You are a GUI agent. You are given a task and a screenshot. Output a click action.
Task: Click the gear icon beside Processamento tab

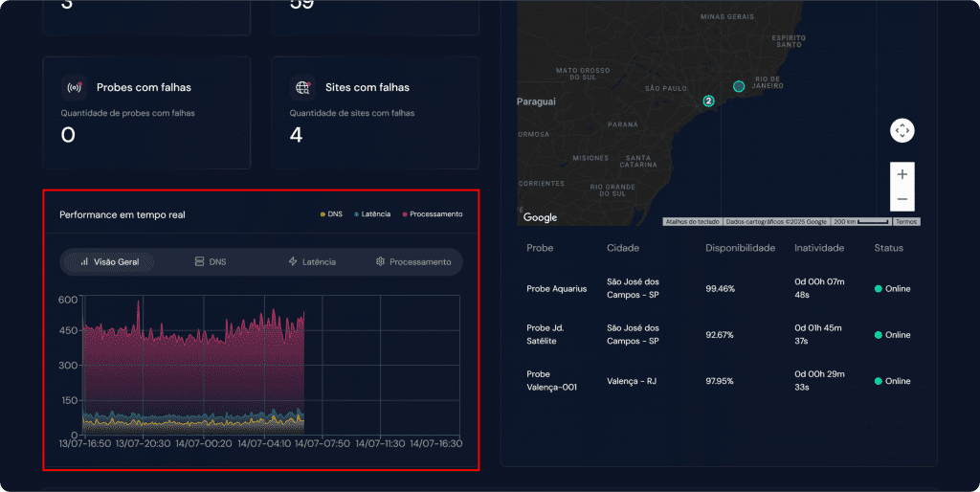[x=380, y=261]
